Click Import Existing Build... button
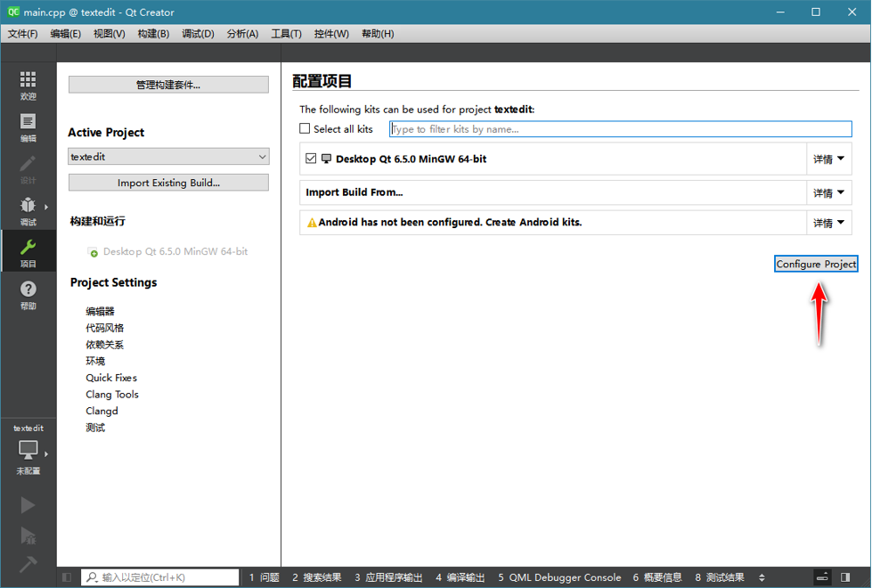 point(168,183)
